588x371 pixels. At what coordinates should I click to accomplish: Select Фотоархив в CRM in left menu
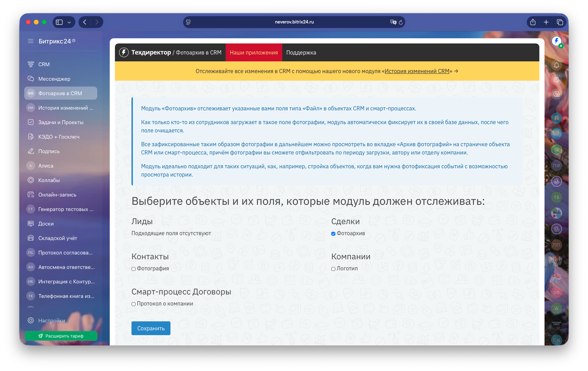click(61, 93)
